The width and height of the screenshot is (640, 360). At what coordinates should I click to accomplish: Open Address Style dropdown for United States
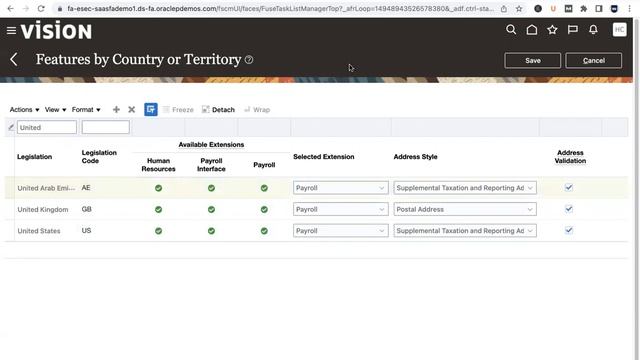465,231
